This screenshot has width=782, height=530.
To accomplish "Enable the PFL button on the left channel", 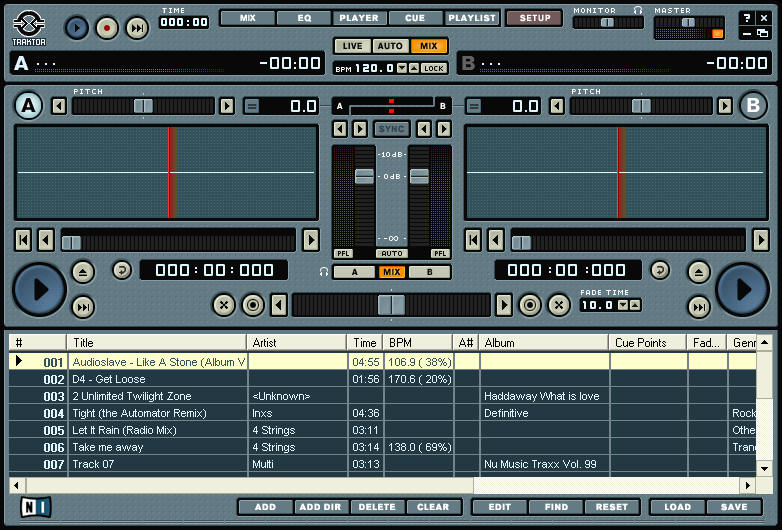I will pos(343,254).
